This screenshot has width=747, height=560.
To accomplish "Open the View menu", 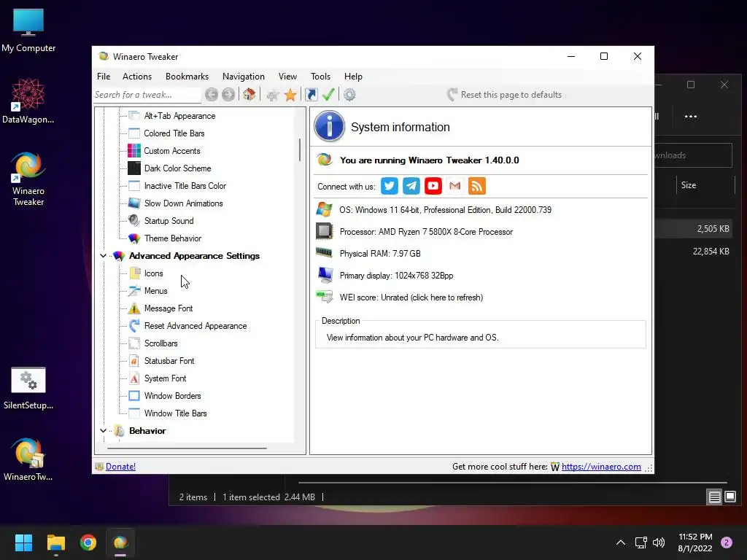I will pos(287,76).
